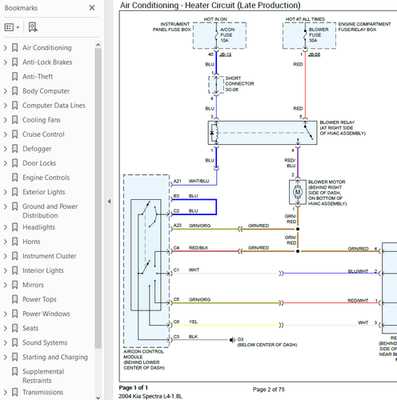
Task: Click the Door Locks bookmark icon
Action: coord(15,163)
